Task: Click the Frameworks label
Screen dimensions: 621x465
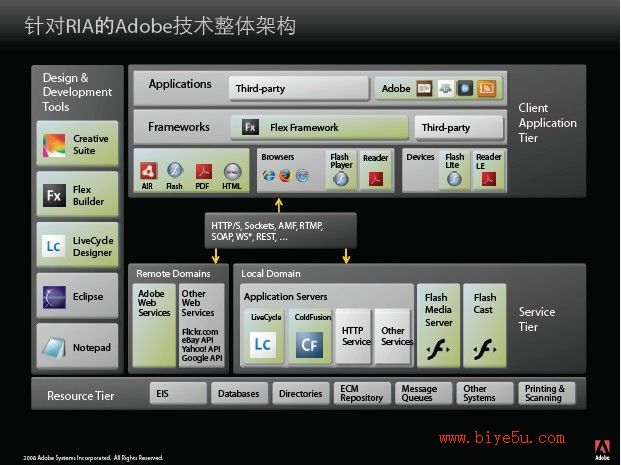Action: point(179,127)
